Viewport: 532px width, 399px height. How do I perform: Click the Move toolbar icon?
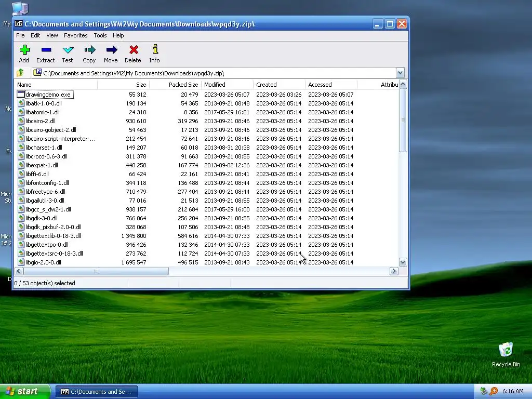click(111, 50)
